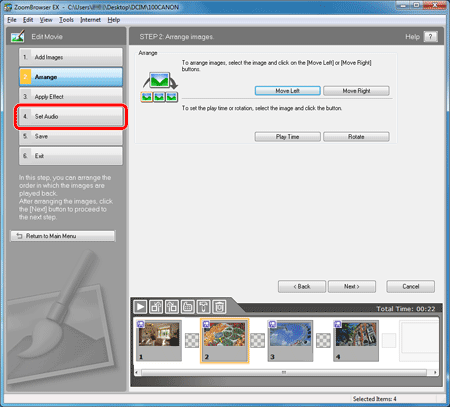Click the Move Left button
Viewport: 450px width, 407px height.
[x=288, y=91]
